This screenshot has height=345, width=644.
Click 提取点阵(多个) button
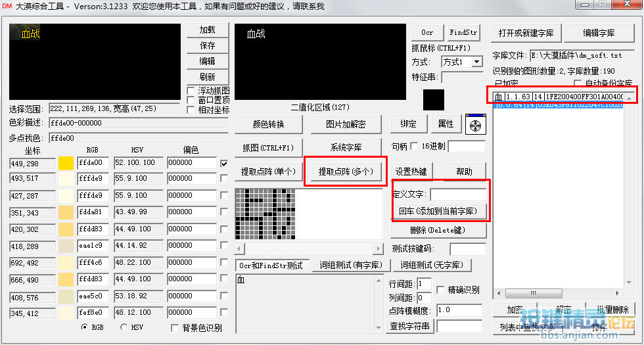click(346, 172)
